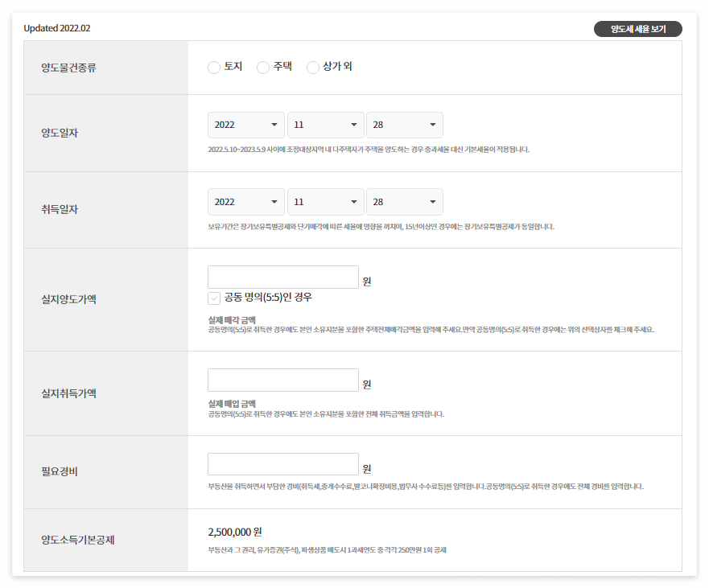Click the 필요경비 expense input field

click(x=282, y=463)
